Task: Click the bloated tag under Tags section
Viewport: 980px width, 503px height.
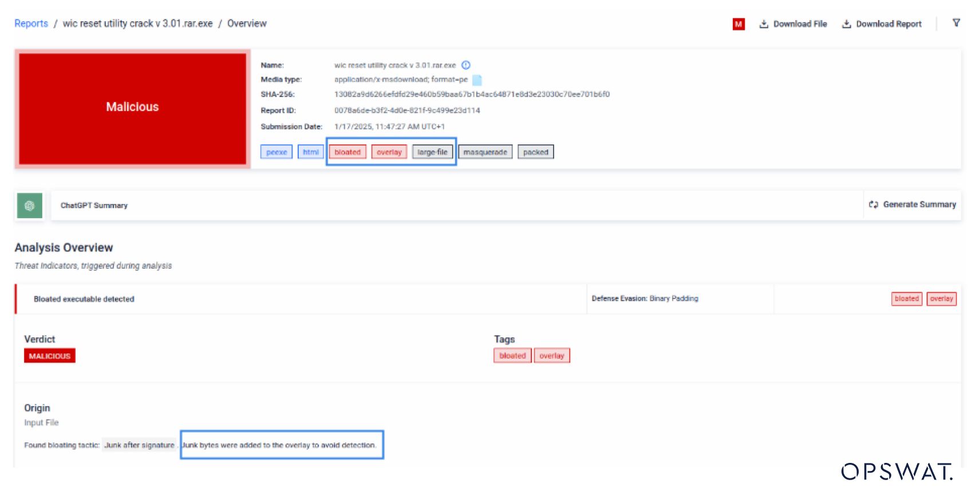Action: pyautogui.click(x=512, y=356)
